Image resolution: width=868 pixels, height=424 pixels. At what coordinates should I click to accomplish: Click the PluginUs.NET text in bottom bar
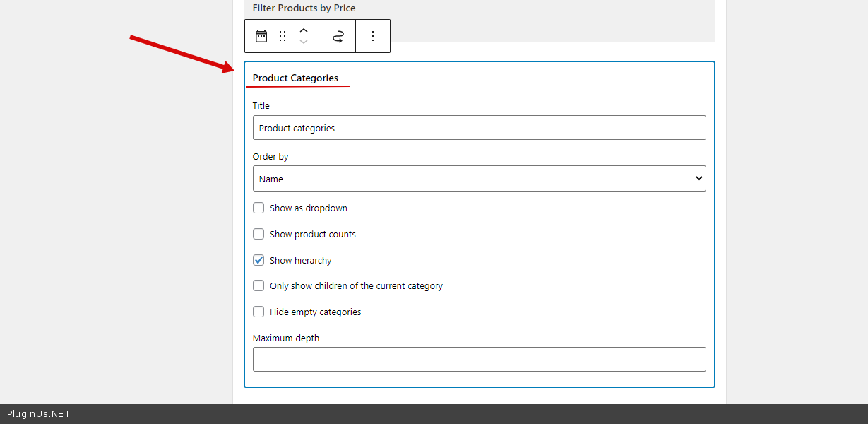[x=39, y=414]
